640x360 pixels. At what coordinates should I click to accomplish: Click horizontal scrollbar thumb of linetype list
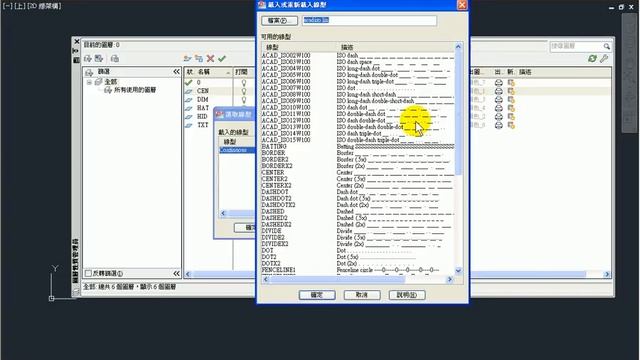[x=337, y=280]
